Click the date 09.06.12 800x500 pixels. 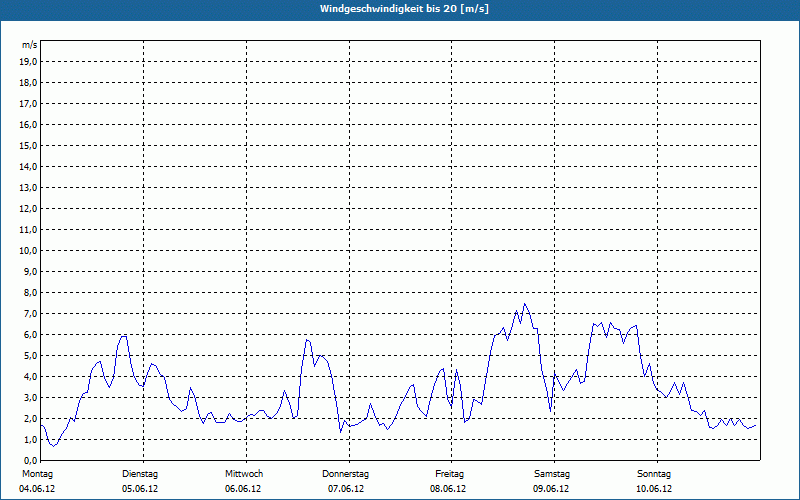(x=551, y=489)
